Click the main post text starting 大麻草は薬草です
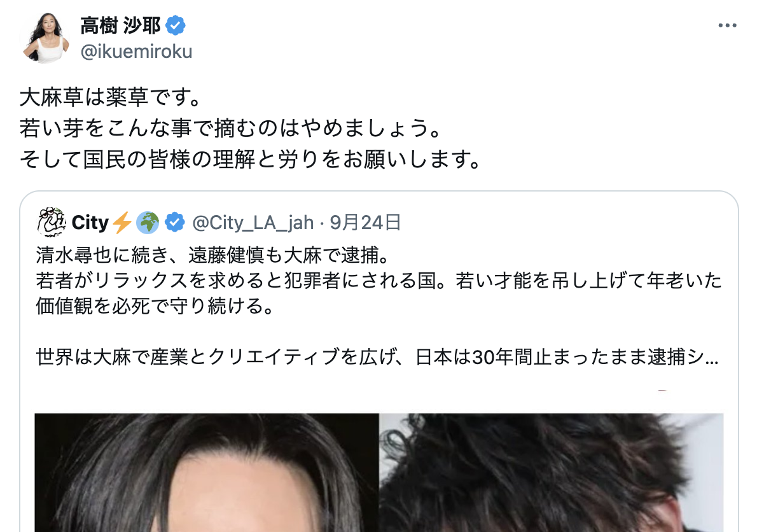757x532 pixels. pos(111,97)
